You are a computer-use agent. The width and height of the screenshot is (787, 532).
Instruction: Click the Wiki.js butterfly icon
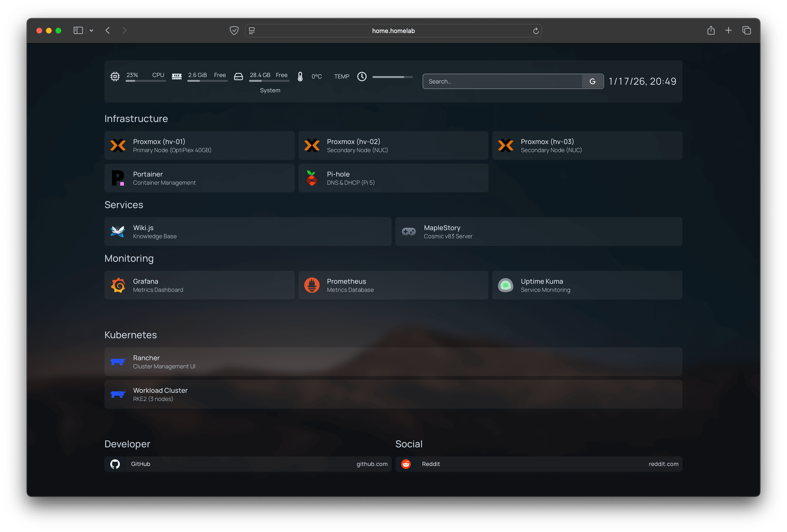[x=117, y=232]
